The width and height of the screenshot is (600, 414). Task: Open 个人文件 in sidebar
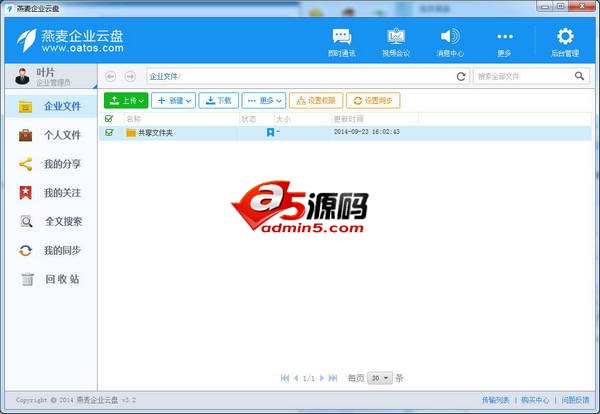coord(51,135)
